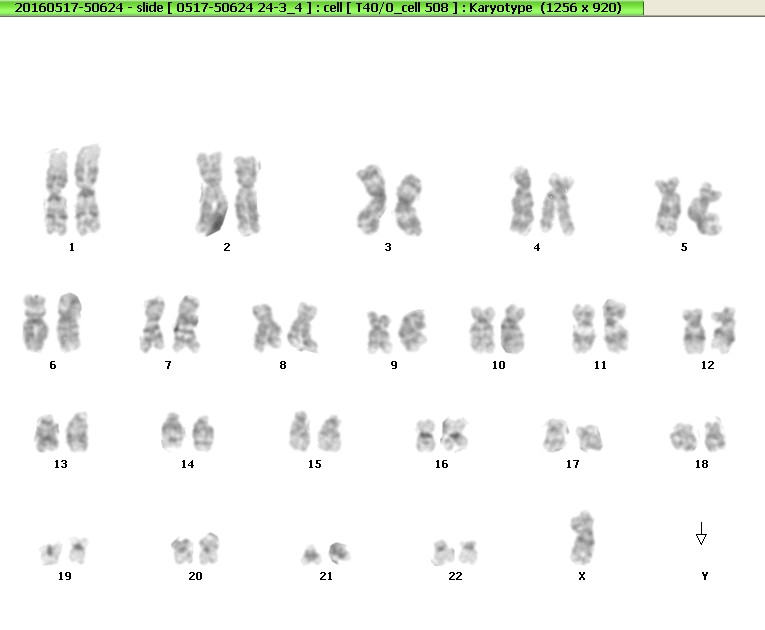765x630 pixels.
Task: Select the karyotype window title bar
Action: tap(322, 8)
